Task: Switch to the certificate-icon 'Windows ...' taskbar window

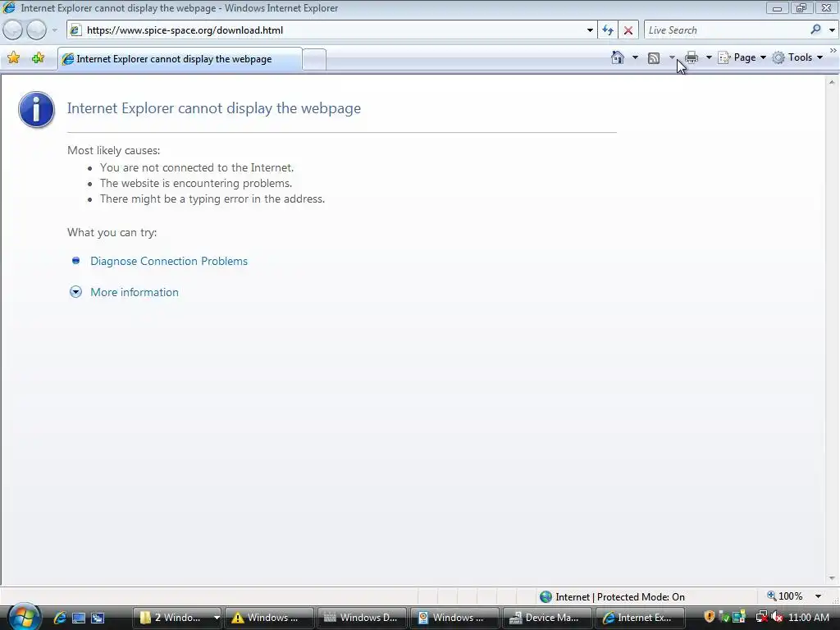Action: click(454, 618)
